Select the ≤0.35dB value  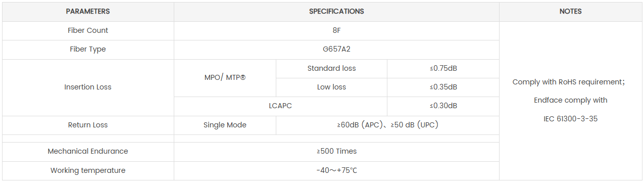pyautogui.click(x=443, y=87)
